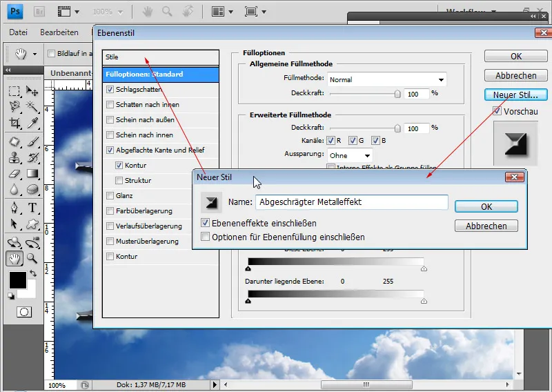This screenshot has width=552, height=392.
Task: Click black stop of Darunter liegende Ebene slider
Action: tap(248, 301)
